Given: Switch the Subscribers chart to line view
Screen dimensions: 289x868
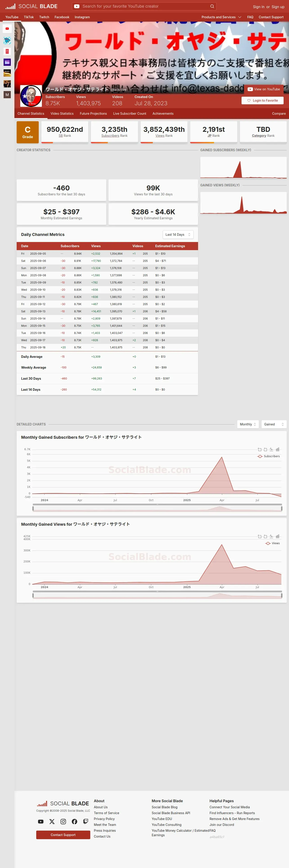Looking at the screenshot, I should [x=271, y=449].
